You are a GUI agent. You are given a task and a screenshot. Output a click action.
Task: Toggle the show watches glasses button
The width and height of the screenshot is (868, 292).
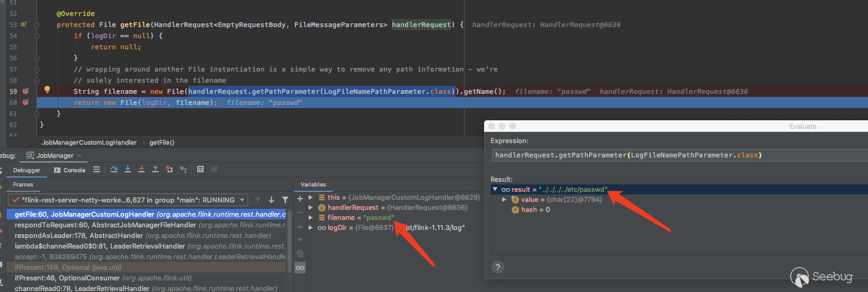pos(300,268)
